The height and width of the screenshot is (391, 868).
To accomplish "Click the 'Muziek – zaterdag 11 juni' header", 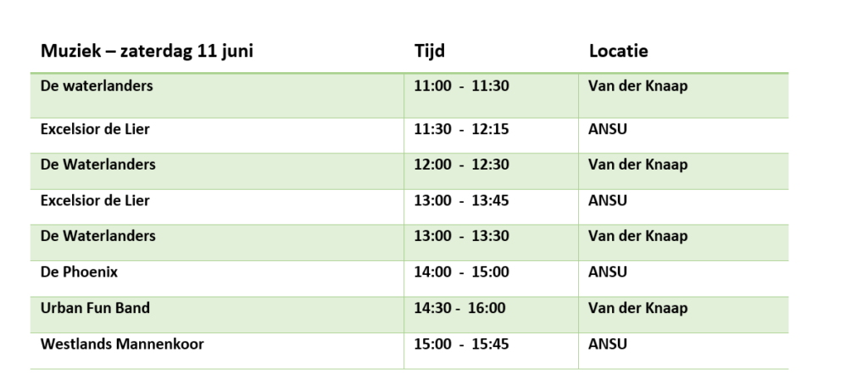I will tap(147, 51).
